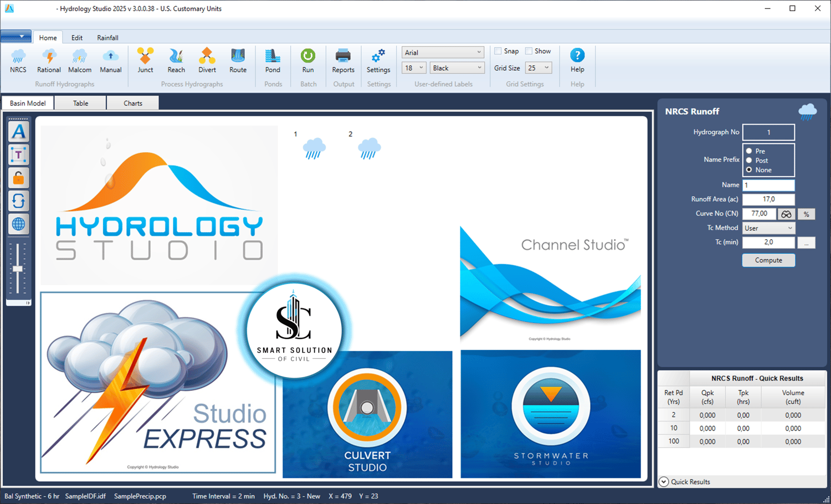
Task: Open the Grid Size dropdown
Action: click(538, 68)
